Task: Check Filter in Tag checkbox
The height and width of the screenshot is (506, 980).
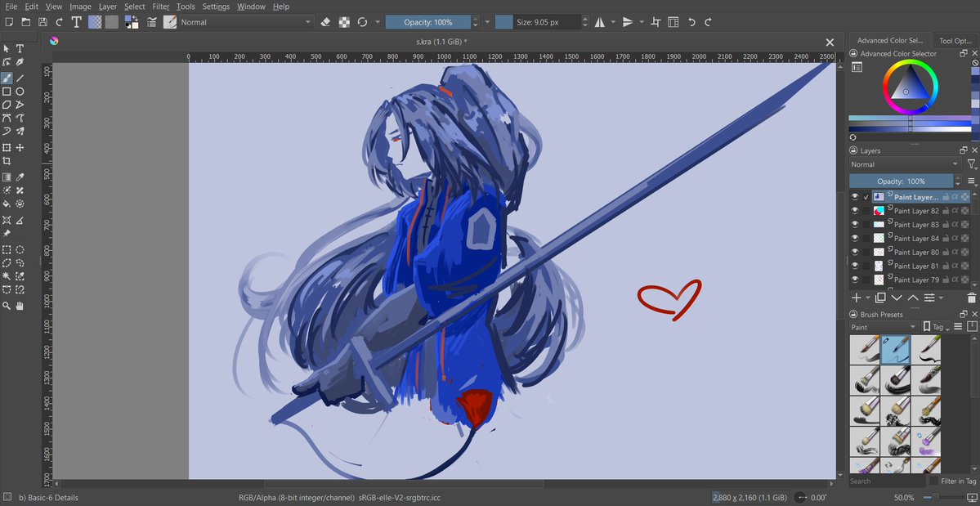Action: click(933, 481)
